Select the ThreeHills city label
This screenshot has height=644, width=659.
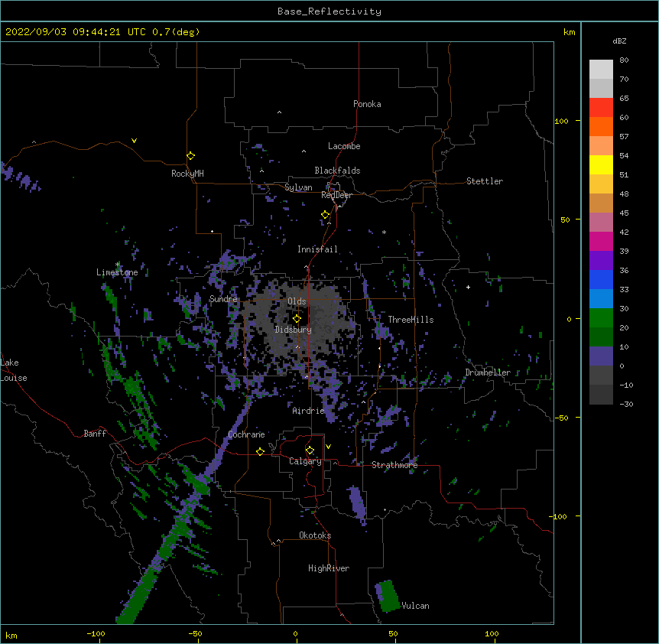(x=411, y=320)
